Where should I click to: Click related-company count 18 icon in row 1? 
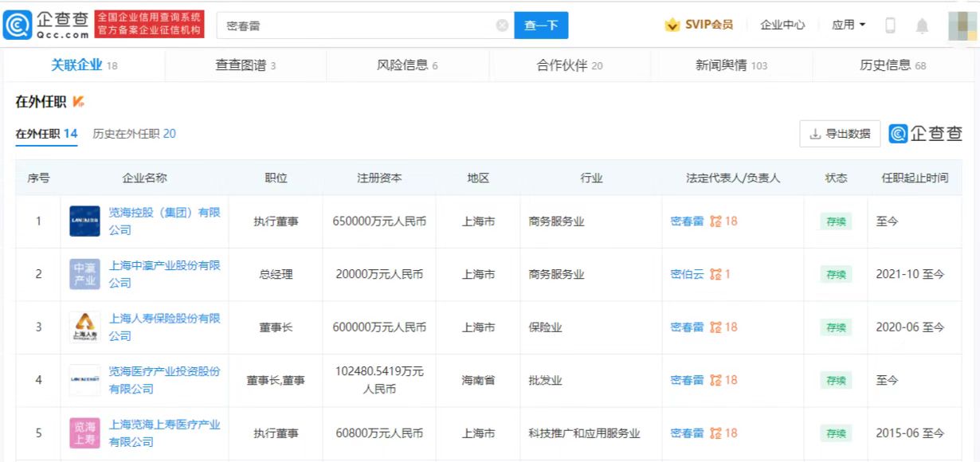[723, 221]
